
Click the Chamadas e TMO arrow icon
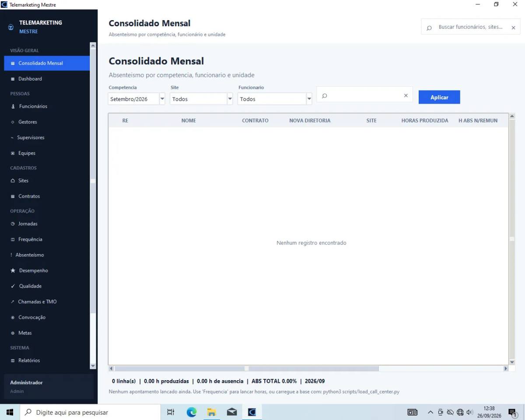[13, 302]
